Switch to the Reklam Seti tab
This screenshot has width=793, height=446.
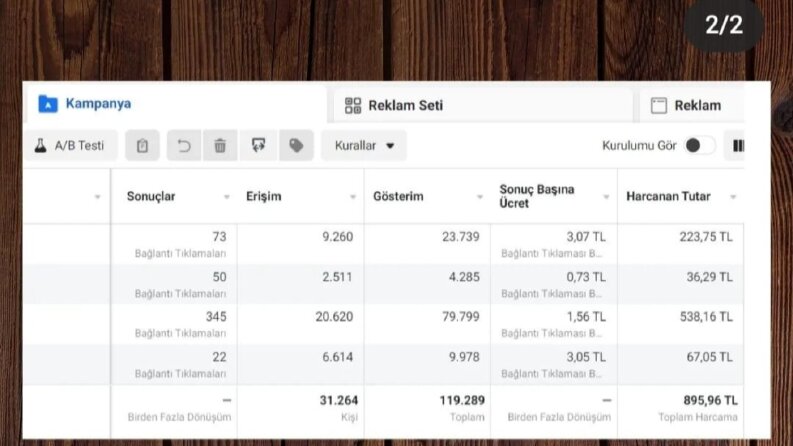(481, 105)
